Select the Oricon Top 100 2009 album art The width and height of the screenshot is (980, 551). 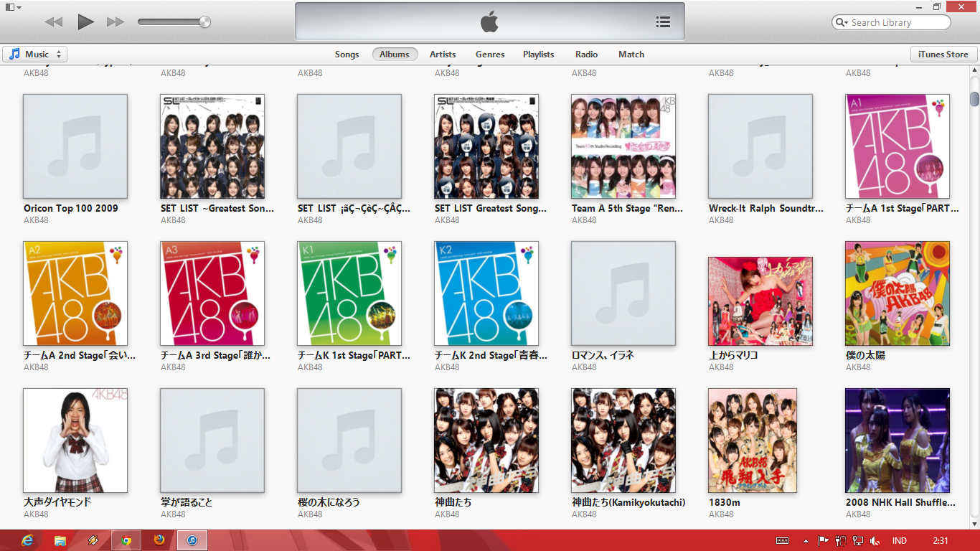(x=75, y=146)
